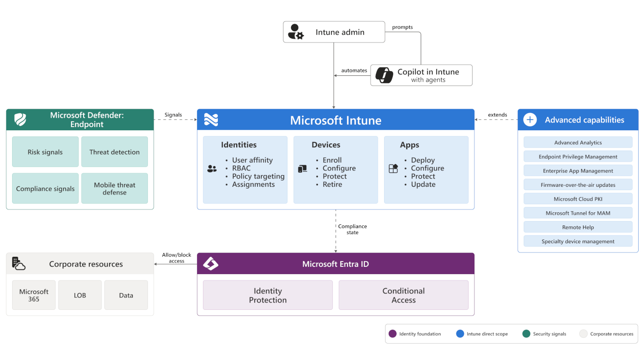Click the Identities people icon
The width and height of the screenshot is (644, 362).
pyautogui.click(x=212, y=169)
